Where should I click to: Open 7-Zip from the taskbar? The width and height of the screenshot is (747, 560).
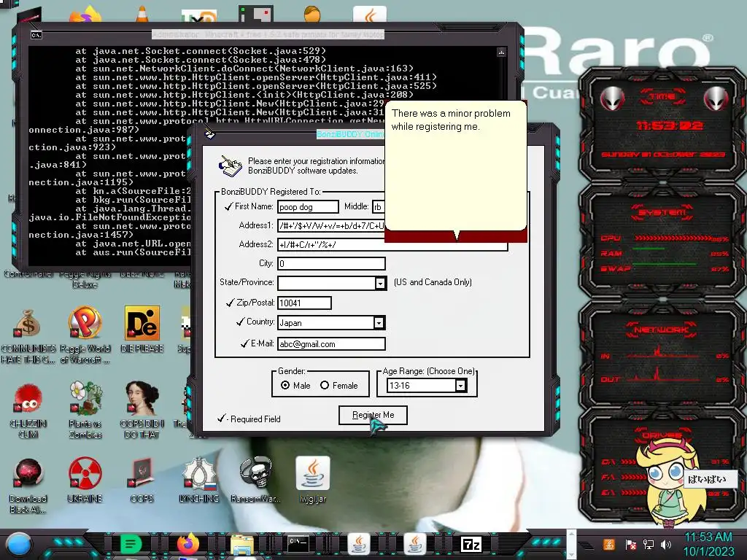[471, 544]
